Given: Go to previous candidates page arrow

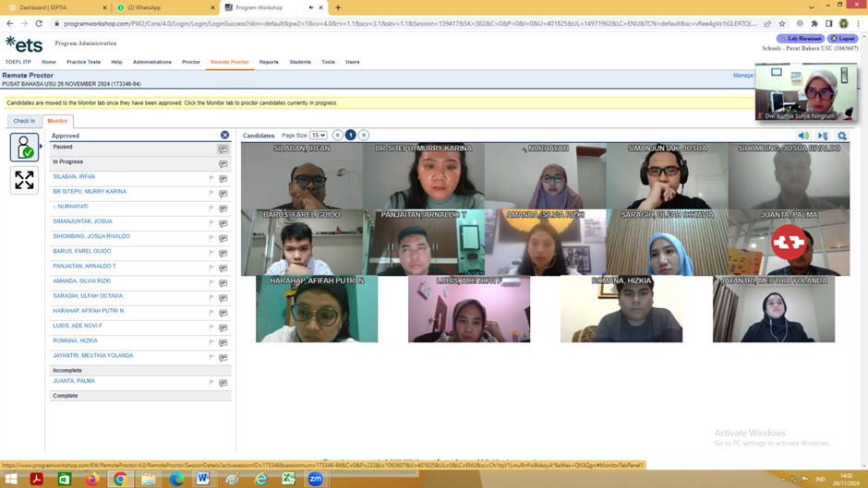Looking at the screenshot, I should [x=338, y=135].
